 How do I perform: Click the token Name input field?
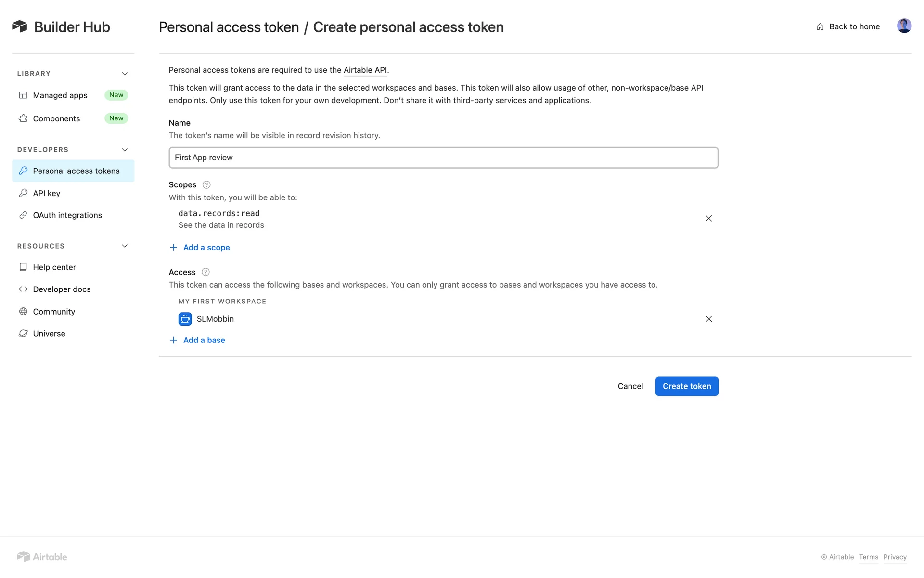[443, 158]
